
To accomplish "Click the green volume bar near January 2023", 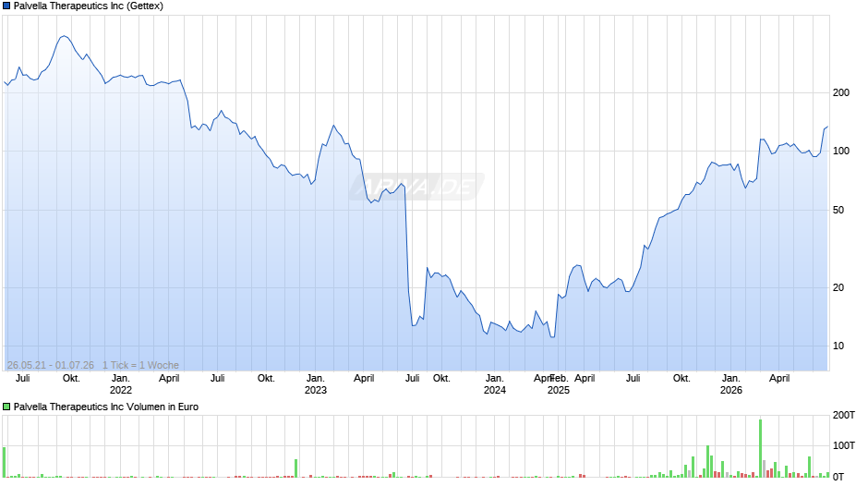I will (x=296, y=468).
